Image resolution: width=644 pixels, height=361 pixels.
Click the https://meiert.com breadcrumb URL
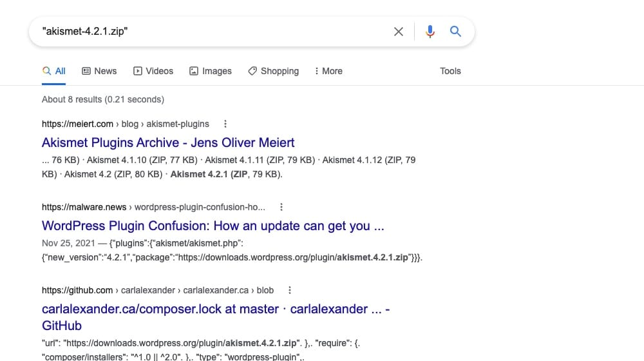tap(77, 124)
